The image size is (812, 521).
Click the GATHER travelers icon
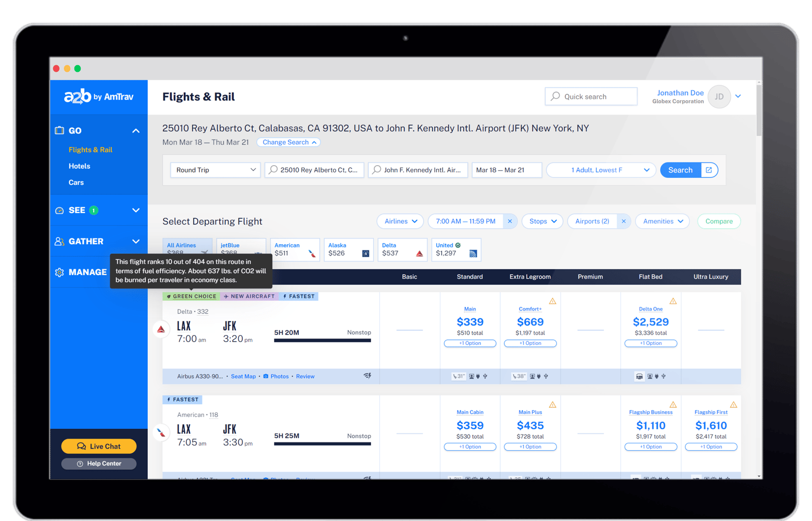click(59, 241)
